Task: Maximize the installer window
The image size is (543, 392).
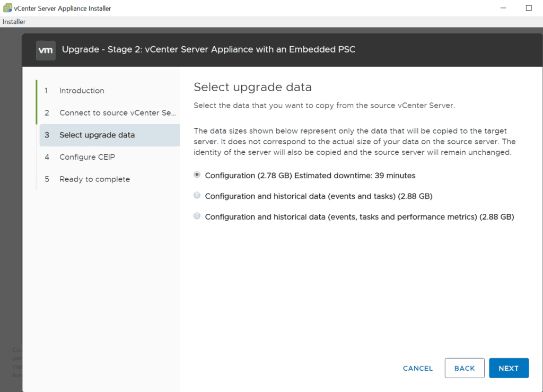Action: coord(529,8)
